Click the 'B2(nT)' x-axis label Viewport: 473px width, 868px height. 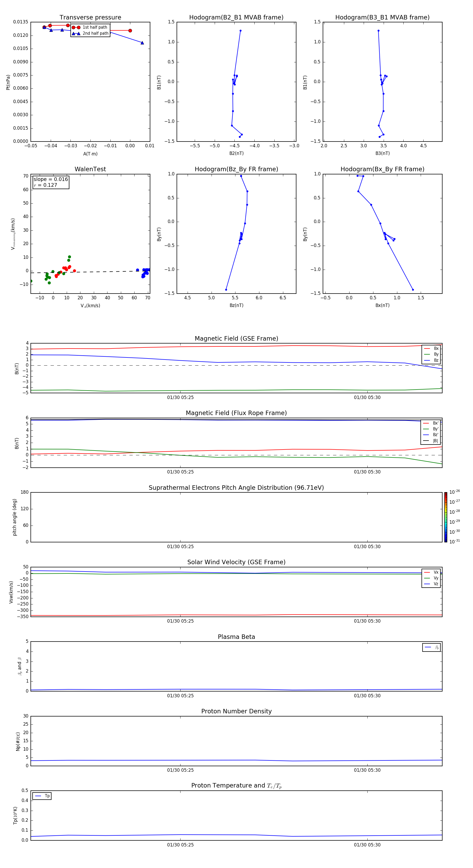(236, 153)
